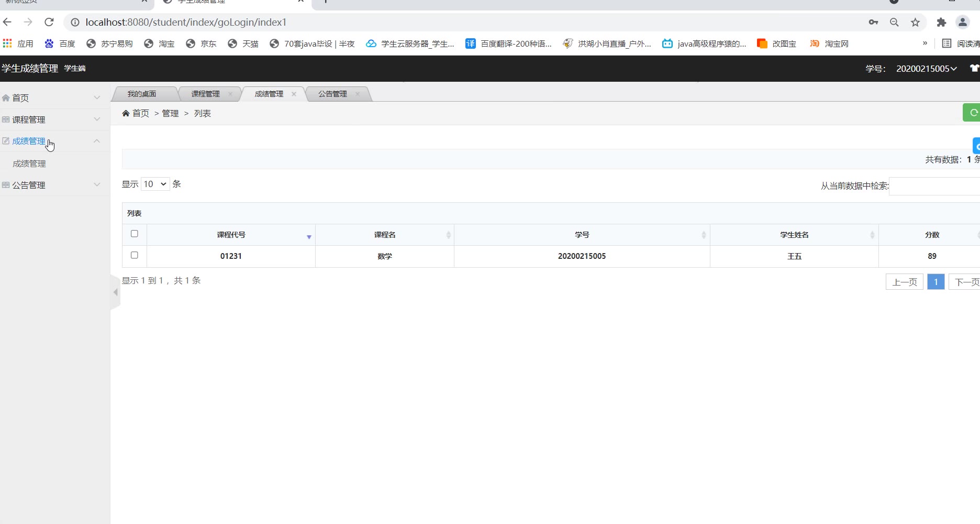Viewport: 980px width, 524px height.
Task: Click the 从当前数据中检索 search field
Action: (934, 186)
